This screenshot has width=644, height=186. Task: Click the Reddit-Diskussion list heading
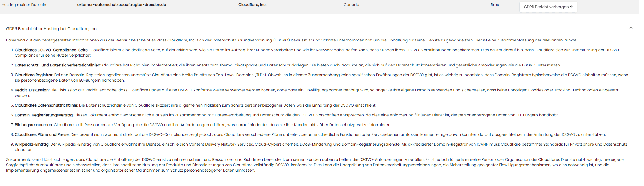tap(32, 90)
